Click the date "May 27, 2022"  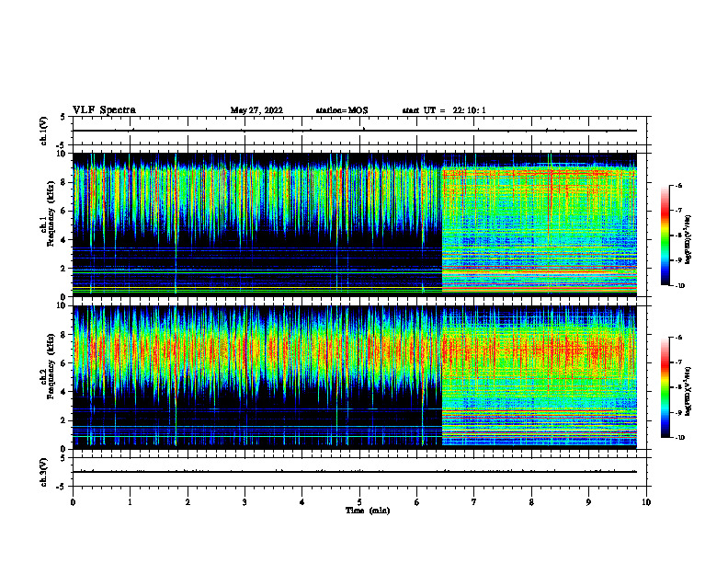click(x=256, y=110)
